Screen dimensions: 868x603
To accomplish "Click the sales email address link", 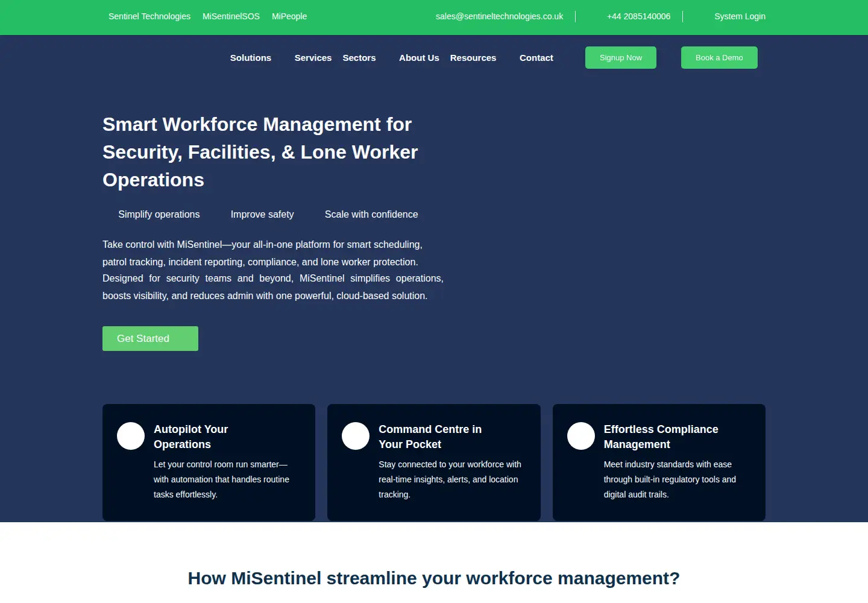I will (x=499, y=16).
